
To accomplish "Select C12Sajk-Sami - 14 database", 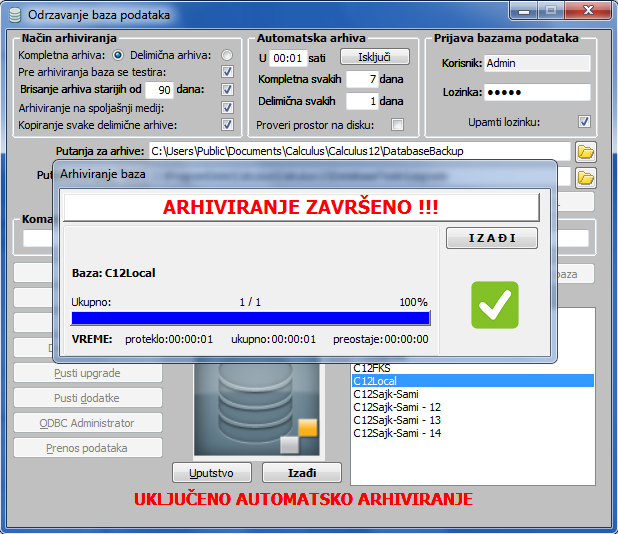I will coord(472,433).
